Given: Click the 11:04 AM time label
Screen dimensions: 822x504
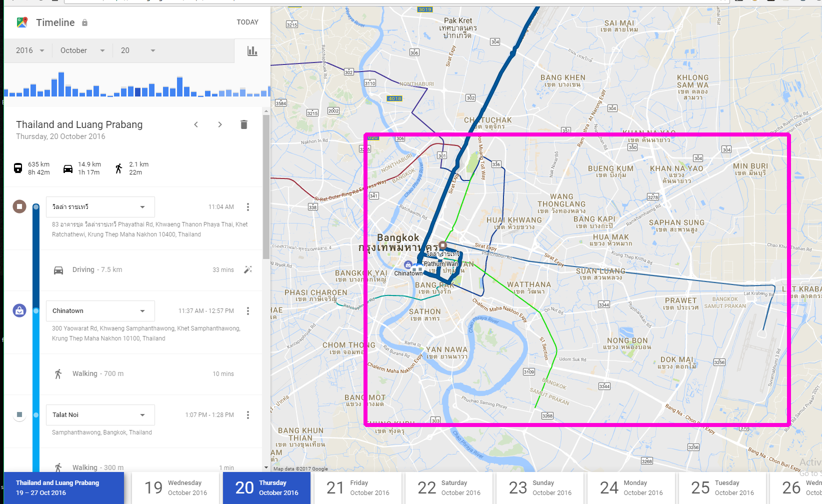Looking at the screenshot, I should [x=221, y=207].
